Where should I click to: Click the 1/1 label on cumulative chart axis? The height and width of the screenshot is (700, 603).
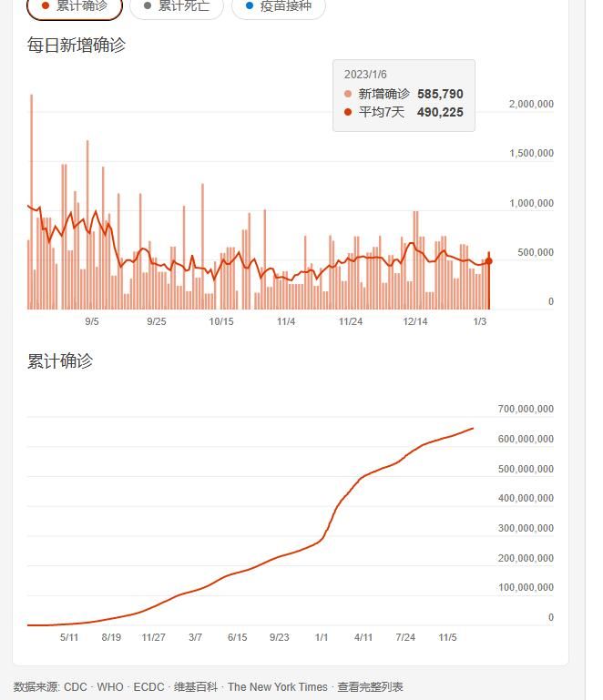[x=322, y=637]
